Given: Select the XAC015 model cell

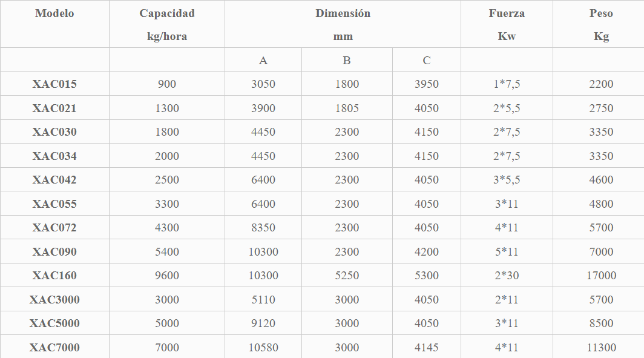Looking at the screenshot, I should (54, 84).
